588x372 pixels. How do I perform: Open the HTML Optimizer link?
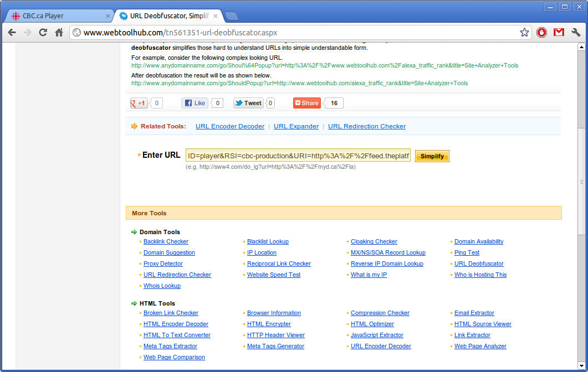(x=372, y=324)
